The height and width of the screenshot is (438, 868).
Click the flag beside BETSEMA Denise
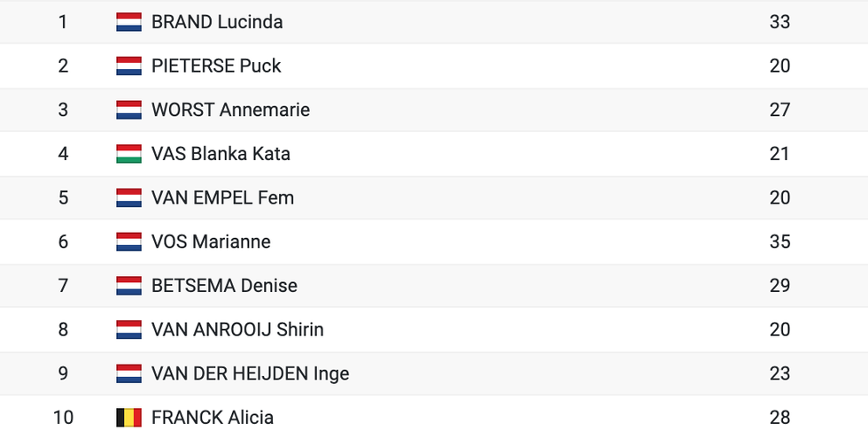(129, 286)
